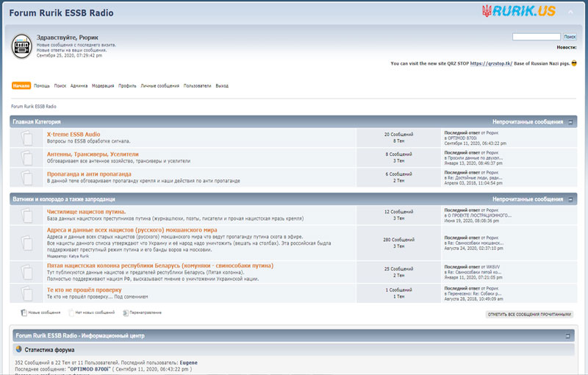Open the latest message "OPTIMOD 8700i" in statistics

pos(89,369)
